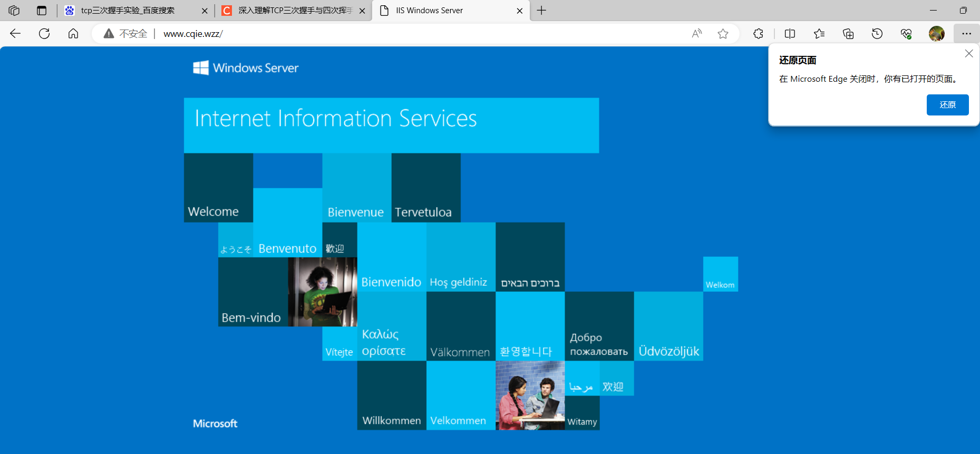The height and width of the screenshot is (454, 980).
Task: Click the Tervetuloa tile
Action: click(x=426, y=188)
